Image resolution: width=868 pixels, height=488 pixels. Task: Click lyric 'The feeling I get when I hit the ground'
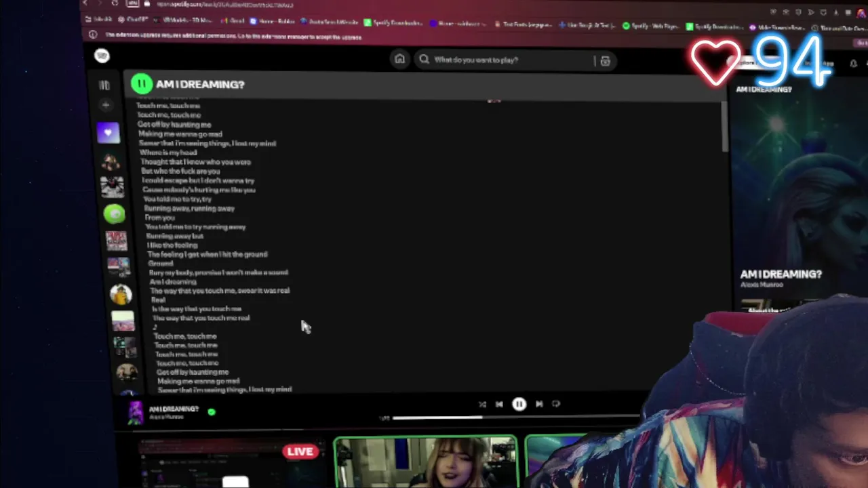click(208, 254)
